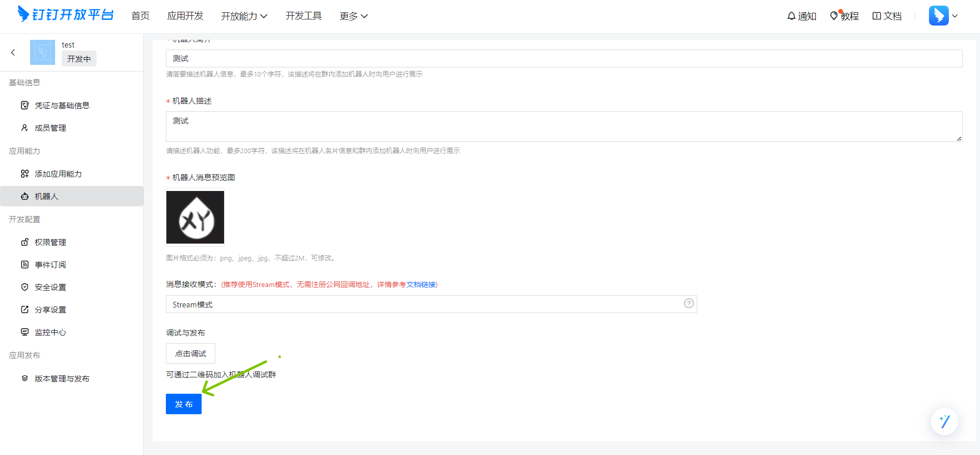The image size is (980, 455).
Task: Click the 点击调试 button
Action: [x=190, y=353]
